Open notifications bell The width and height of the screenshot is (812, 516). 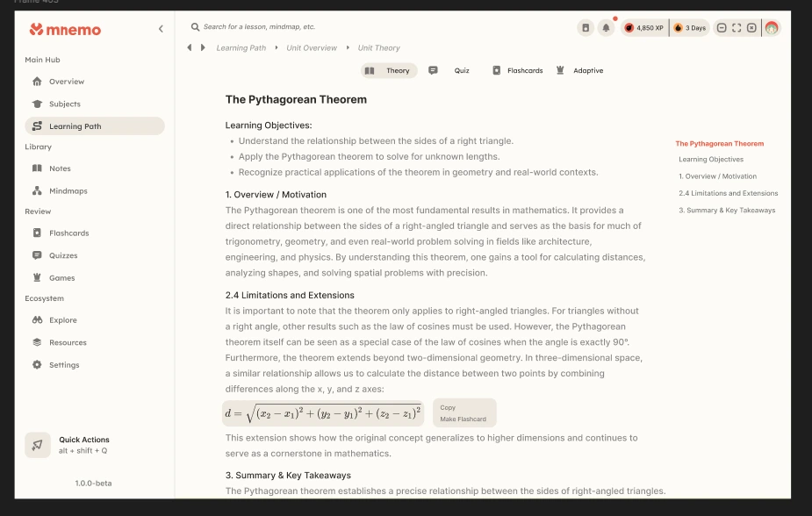tap(606, 28)
